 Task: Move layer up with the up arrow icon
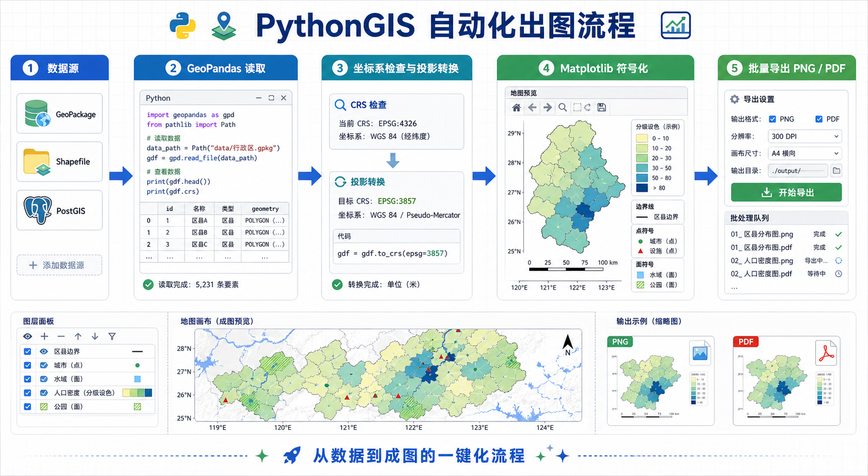point(78,337)
